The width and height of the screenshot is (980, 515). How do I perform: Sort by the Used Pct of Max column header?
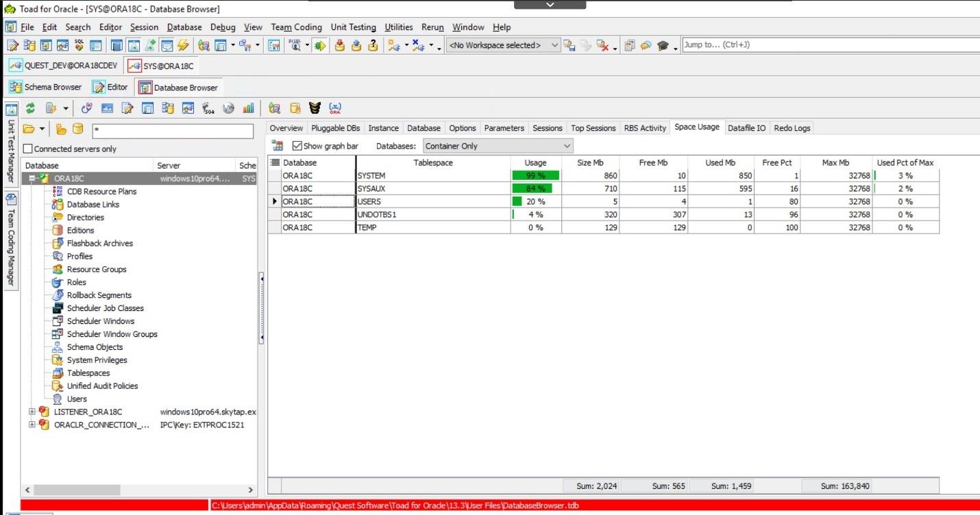905,163
